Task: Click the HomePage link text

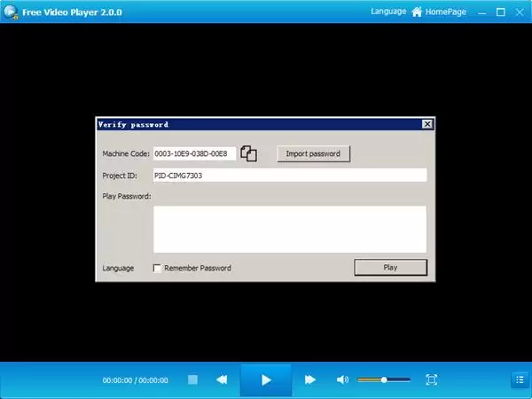Action: click(445, 12)
